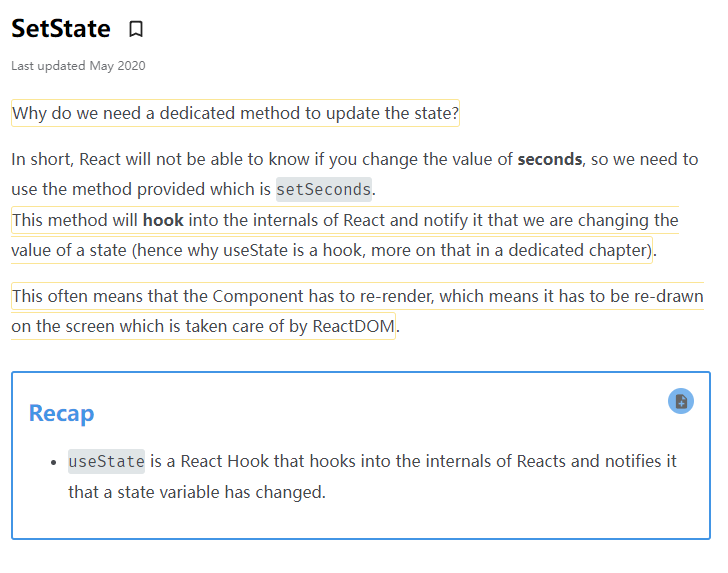Click the bold word "hook"
728x573 pixels.
click(x=163, y=220)
